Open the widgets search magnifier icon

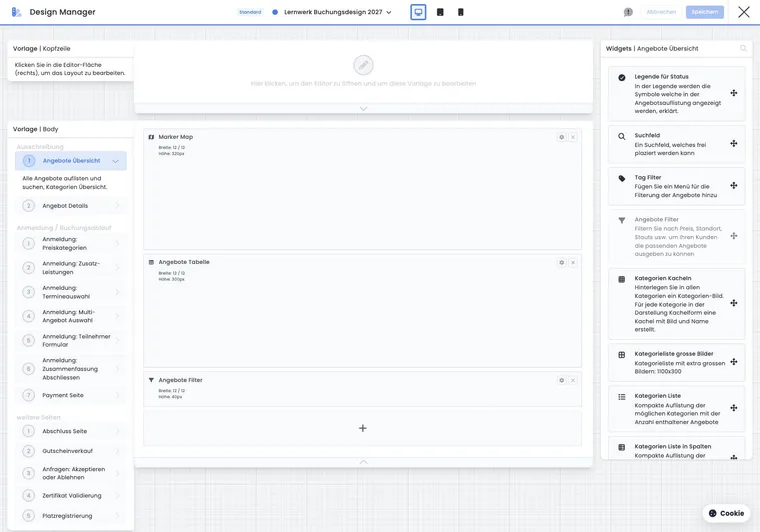[x=743, y=48]
